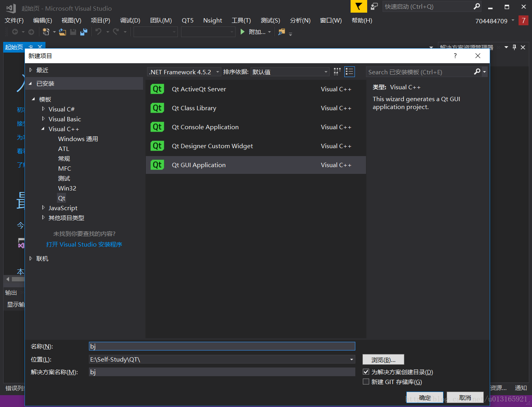This screenshot has width=532, height=407.
Task: Click the Open File folder toolbar icon
Action: point(62,32)
